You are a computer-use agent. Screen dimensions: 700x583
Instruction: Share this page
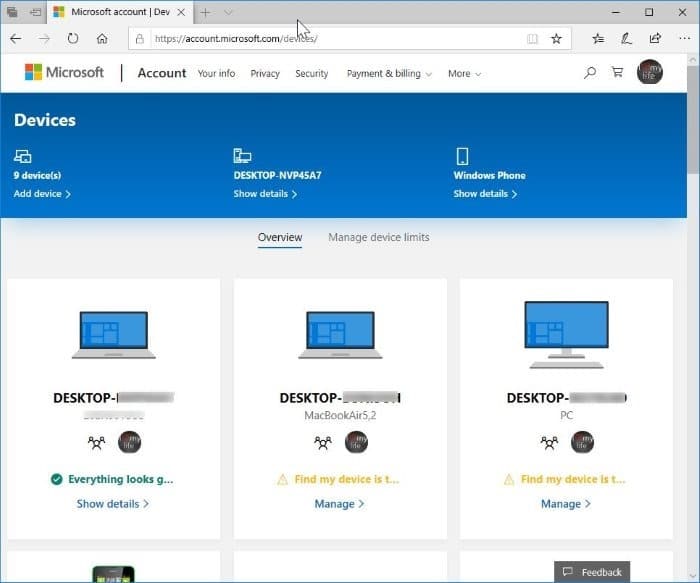pyautogui.click(x=655, y=38)
